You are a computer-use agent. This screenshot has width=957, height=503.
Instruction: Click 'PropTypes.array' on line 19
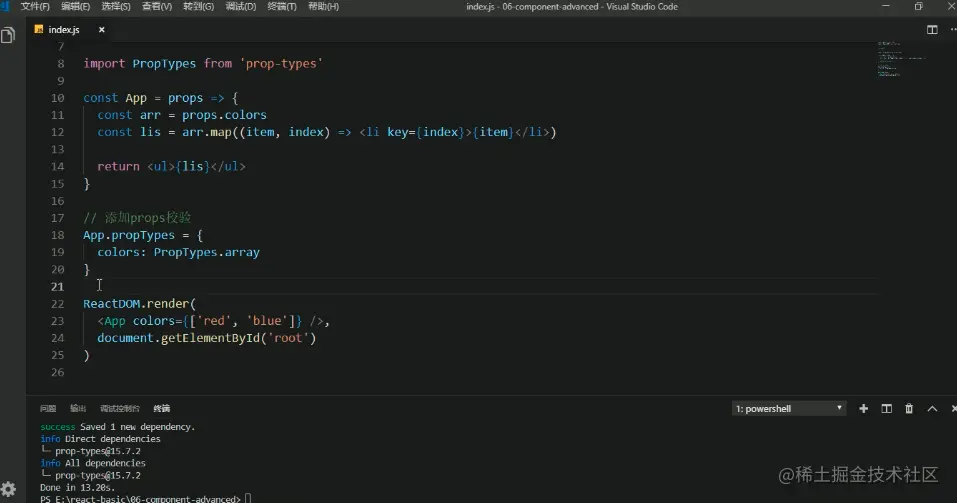click(x=206, y=252)
